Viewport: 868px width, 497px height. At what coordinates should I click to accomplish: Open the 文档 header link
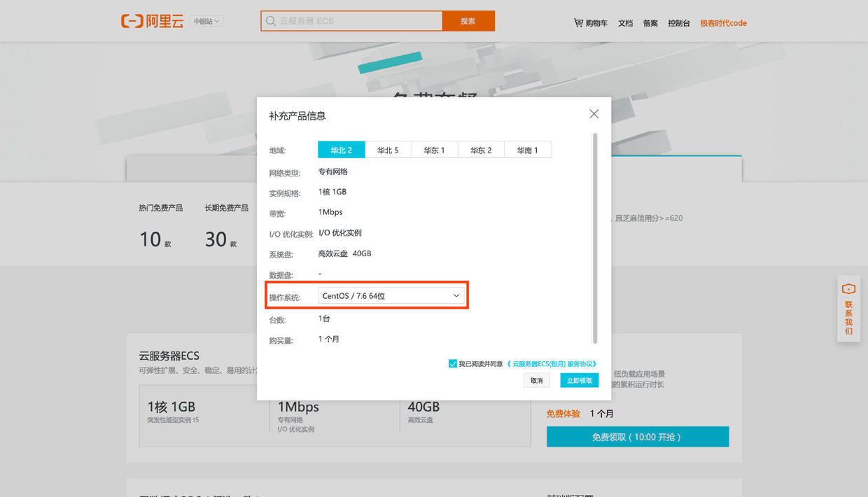(x=625, y=23)
